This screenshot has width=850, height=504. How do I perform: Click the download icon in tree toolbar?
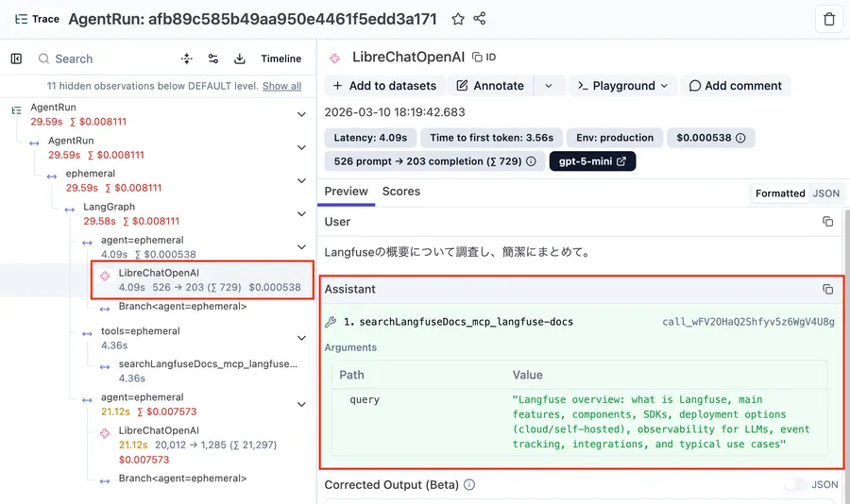pyautogui.click(x=240, y=59)
